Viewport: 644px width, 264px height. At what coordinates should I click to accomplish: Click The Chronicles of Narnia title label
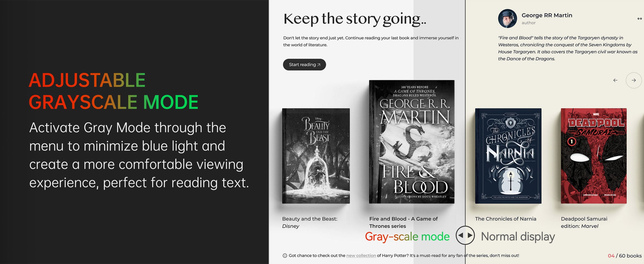506,219
